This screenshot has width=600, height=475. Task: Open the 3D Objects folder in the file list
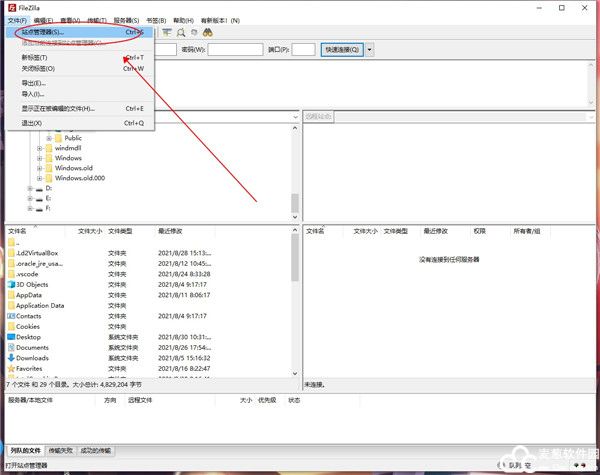31,284
